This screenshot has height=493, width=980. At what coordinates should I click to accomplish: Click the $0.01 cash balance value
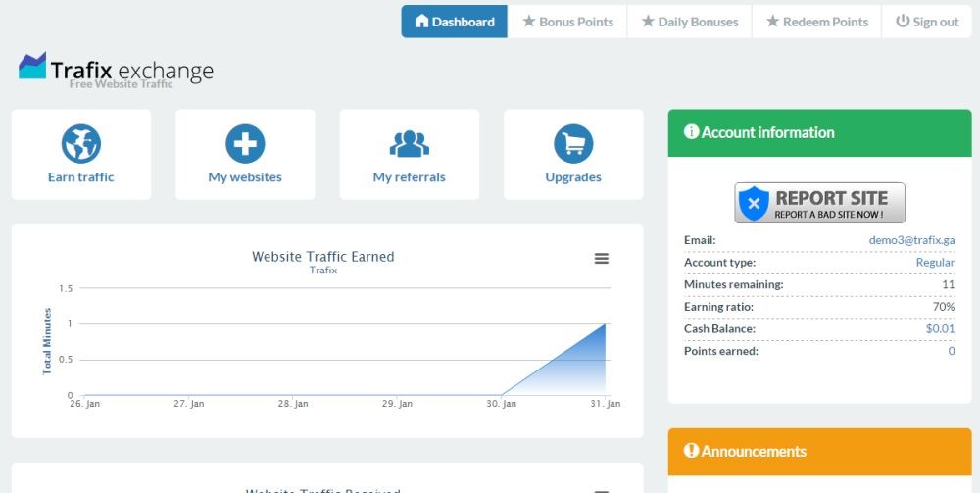click(940, 329)
